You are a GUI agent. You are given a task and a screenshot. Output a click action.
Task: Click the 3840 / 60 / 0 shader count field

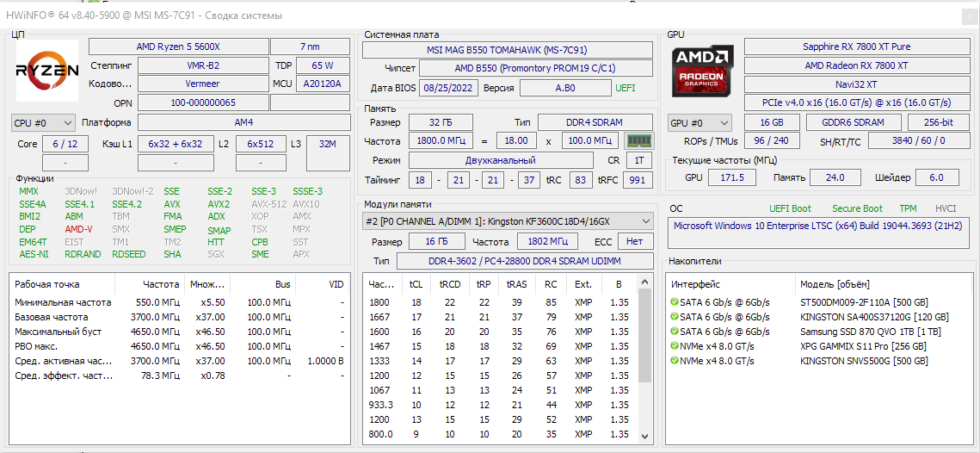click(918, 141)
